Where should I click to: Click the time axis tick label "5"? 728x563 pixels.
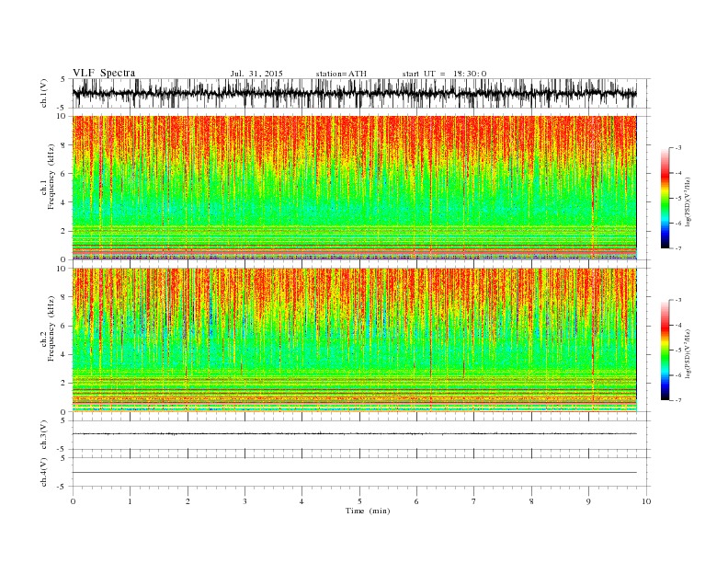pyautogui.click(x=359, y=501)
